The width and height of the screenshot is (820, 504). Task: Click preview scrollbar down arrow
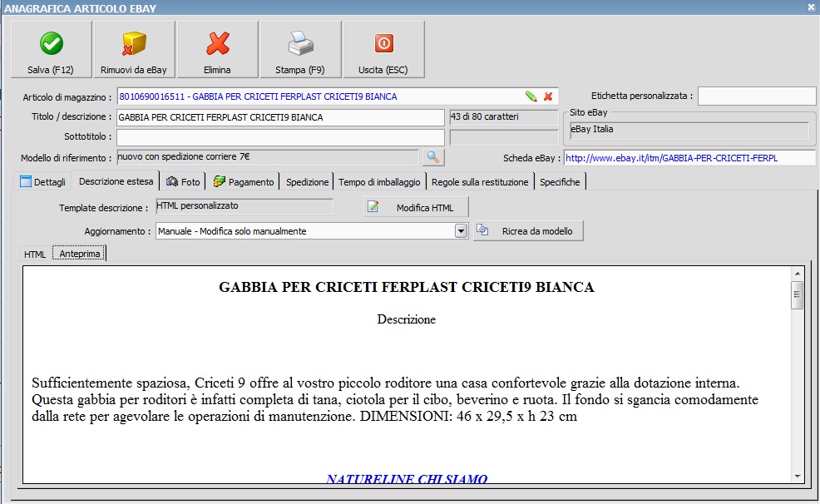click(x=797, y=476)
